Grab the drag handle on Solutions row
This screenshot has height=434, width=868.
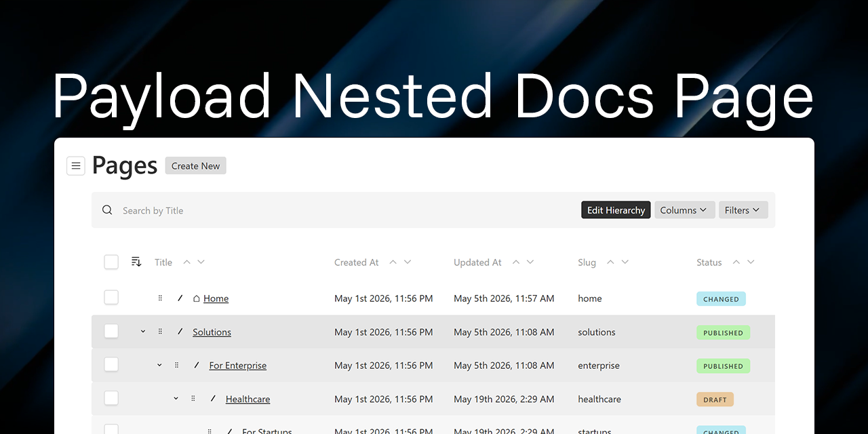(160, 332)
